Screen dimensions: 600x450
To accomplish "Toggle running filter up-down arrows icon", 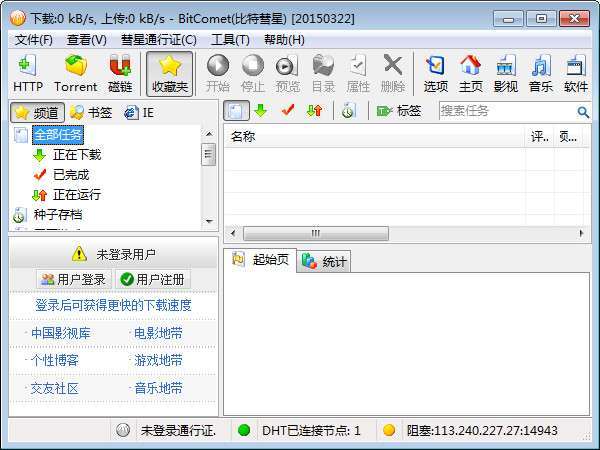I will click(x=315, y=111).
